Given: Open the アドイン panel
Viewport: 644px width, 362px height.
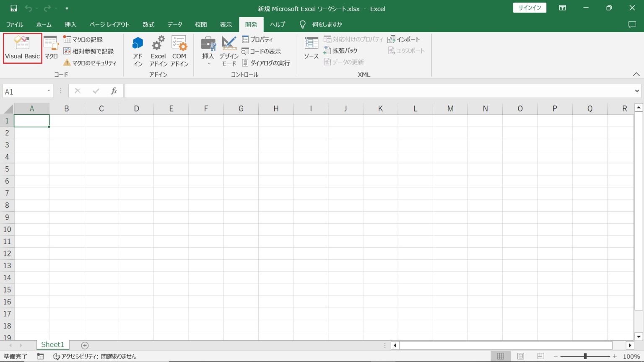Looking at the screenshot, I should (138, 50).
